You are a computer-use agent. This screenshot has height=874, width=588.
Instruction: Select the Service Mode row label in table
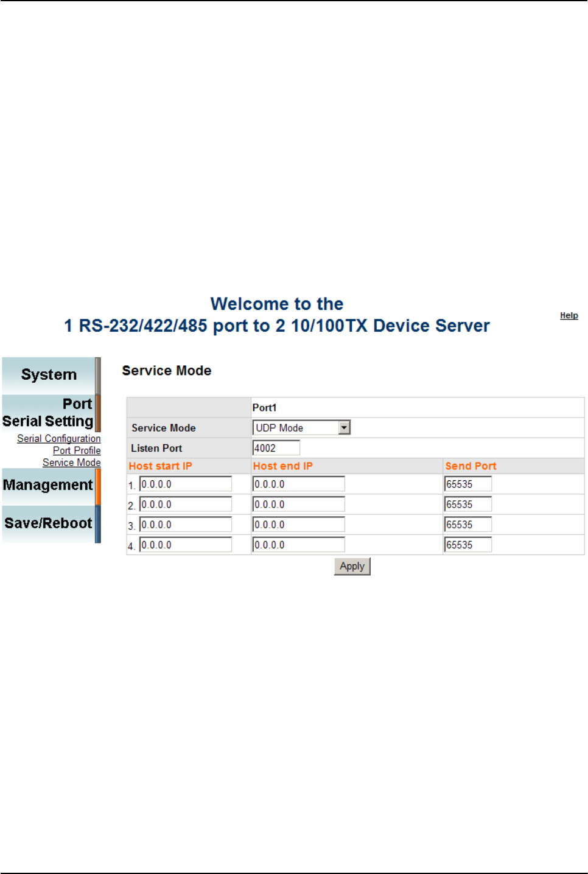164,428
